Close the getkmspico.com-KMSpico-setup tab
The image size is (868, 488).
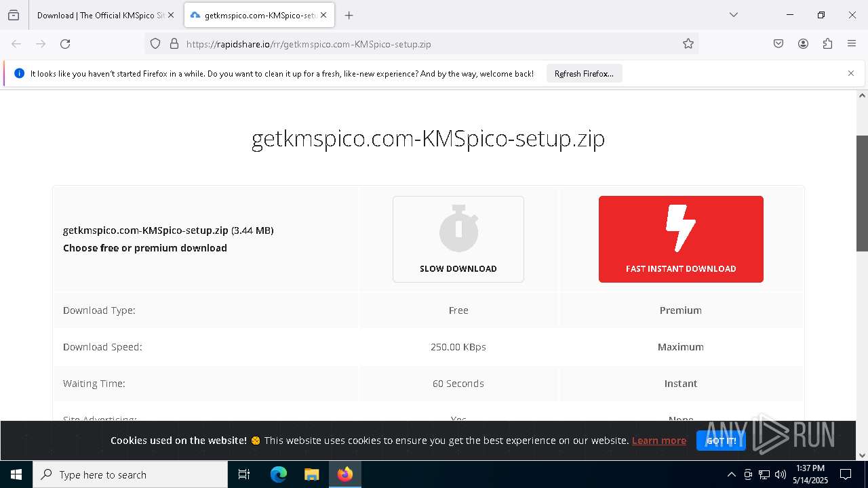point(323,15)
